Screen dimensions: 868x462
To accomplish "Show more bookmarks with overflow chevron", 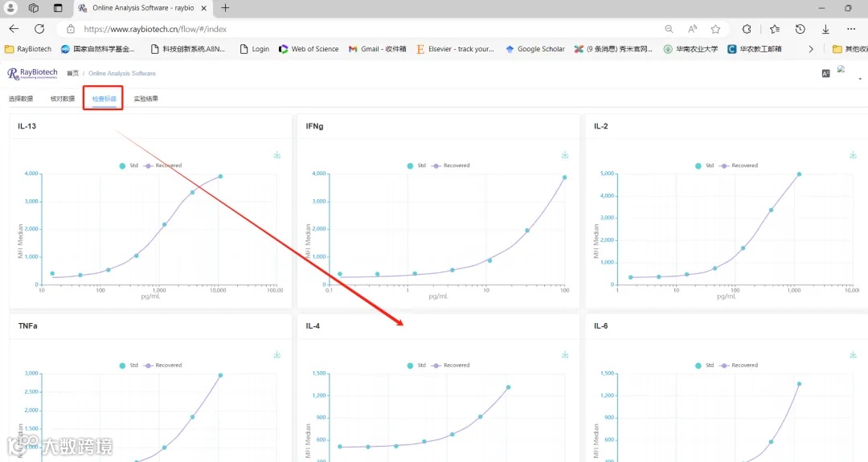I will (x=811, y=49).
